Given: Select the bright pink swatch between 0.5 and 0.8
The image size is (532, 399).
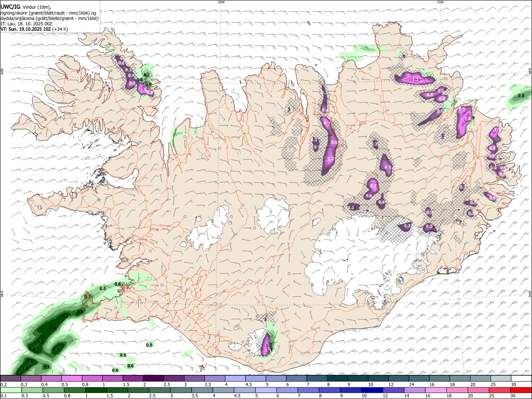Looking at the screenshot, I should tap(71, 378).
